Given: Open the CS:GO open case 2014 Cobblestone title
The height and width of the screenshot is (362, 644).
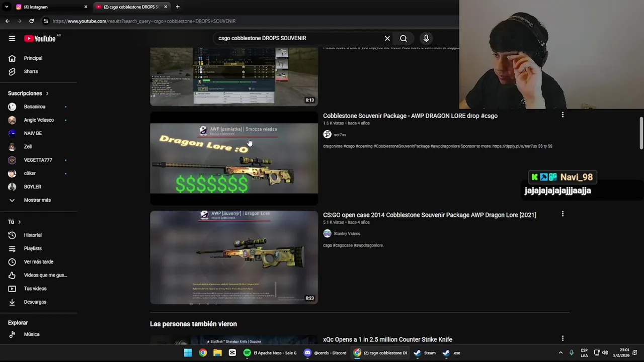Looking at the screenshot, I should tap(429, 215).
